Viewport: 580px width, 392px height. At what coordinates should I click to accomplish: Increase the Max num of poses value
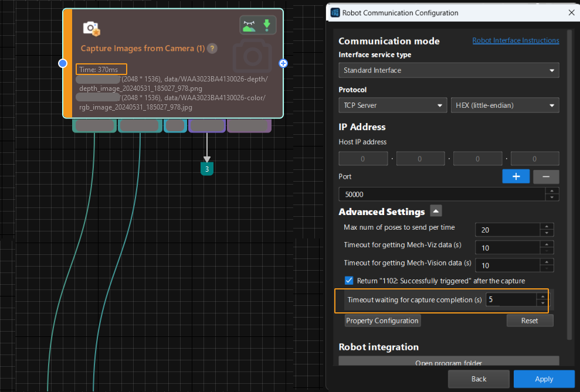tap(547, 226)
